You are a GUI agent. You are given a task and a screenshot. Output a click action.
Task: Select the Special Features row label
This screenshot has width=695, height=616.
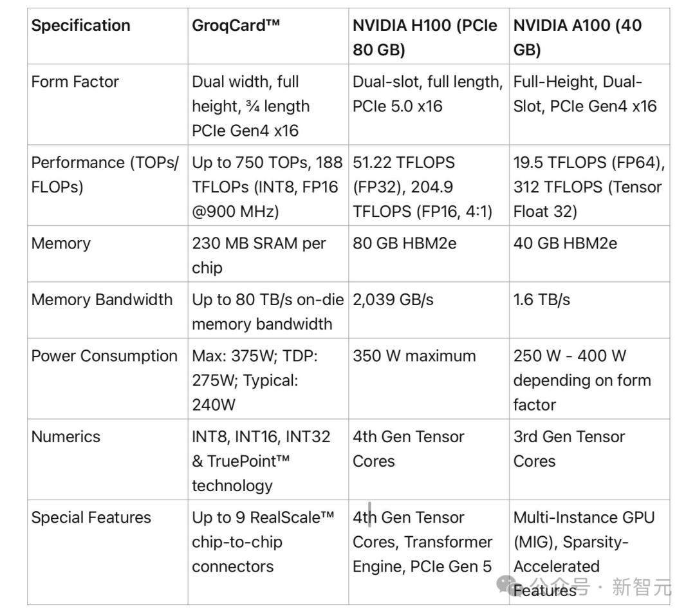[x=91, y=518]
